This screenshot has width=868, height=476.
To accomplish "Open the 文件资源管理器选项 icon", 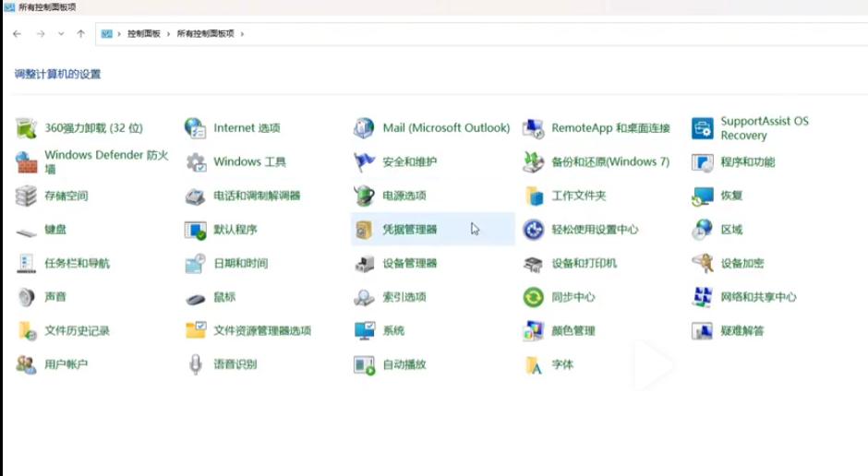I will pyautogui.click(x=196, y=330).
